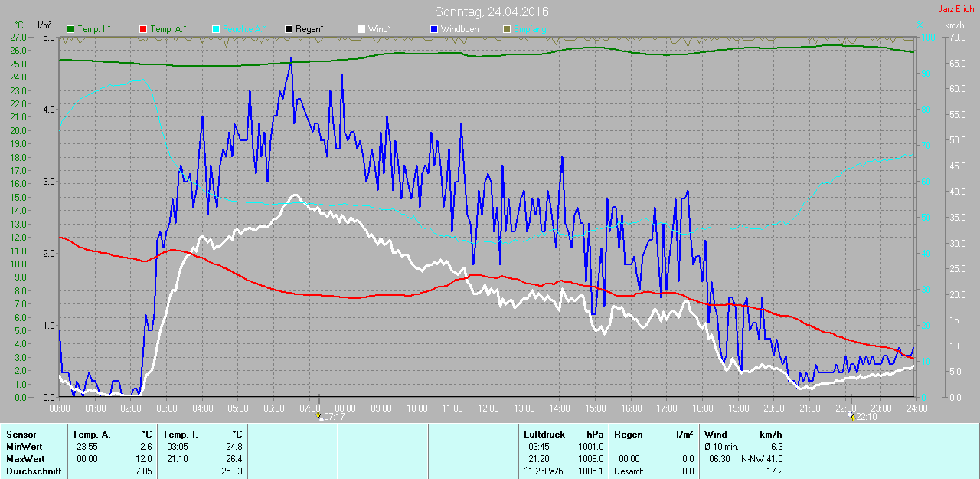Click the 'Luftdruck' column header

pyautogui.click(x=544, y=435)
